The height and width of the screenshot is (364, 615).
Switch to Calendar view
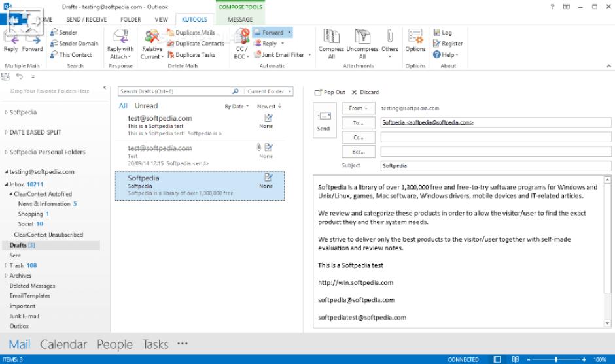63,344
